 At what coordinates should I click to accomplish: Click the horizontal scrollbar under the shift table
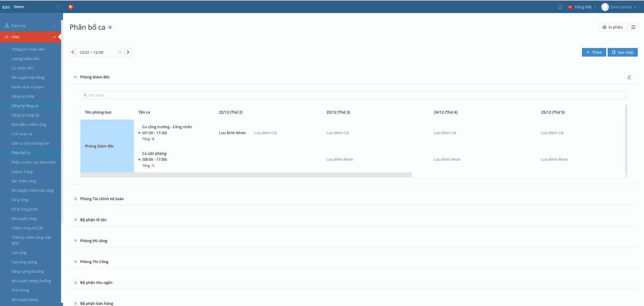246,175
